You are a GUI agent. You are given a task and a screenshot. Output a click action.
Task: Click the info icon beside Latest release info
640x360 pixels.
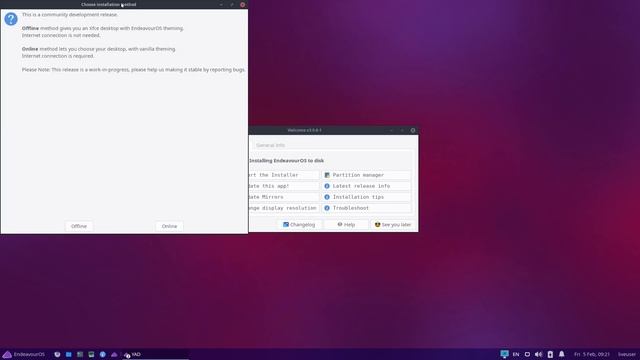(x=327, y=186)
